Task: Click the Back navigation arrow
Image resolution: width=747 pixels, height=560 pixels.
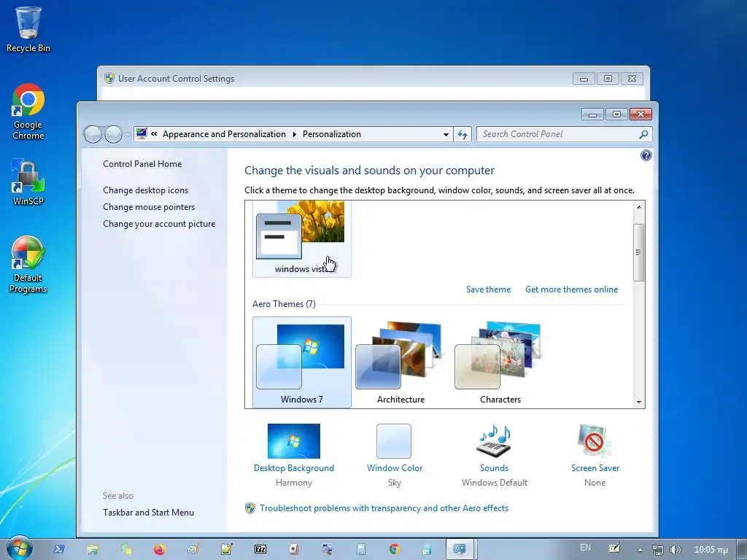Action: pyautogui.click(x=93, y=134)
